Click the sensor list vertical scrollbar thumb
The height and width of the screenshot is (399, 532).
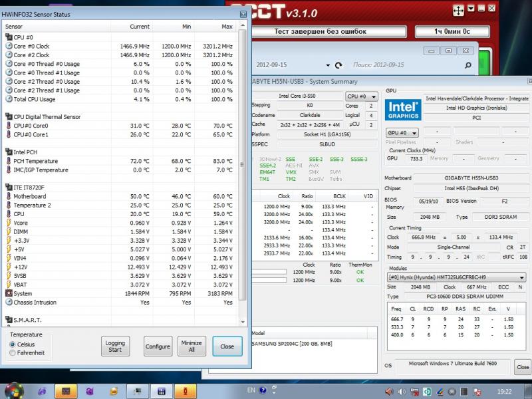pyautogui.click(x=242, y=165)
